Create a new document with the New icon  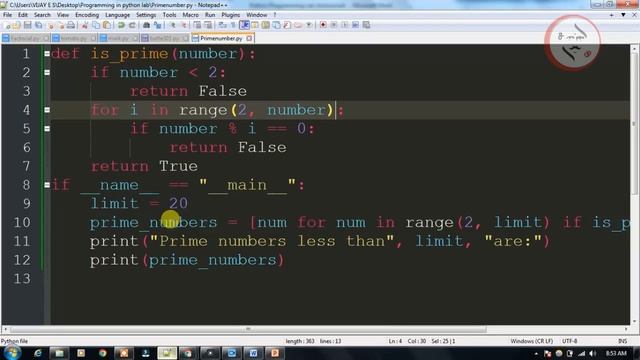click(7, 25)
